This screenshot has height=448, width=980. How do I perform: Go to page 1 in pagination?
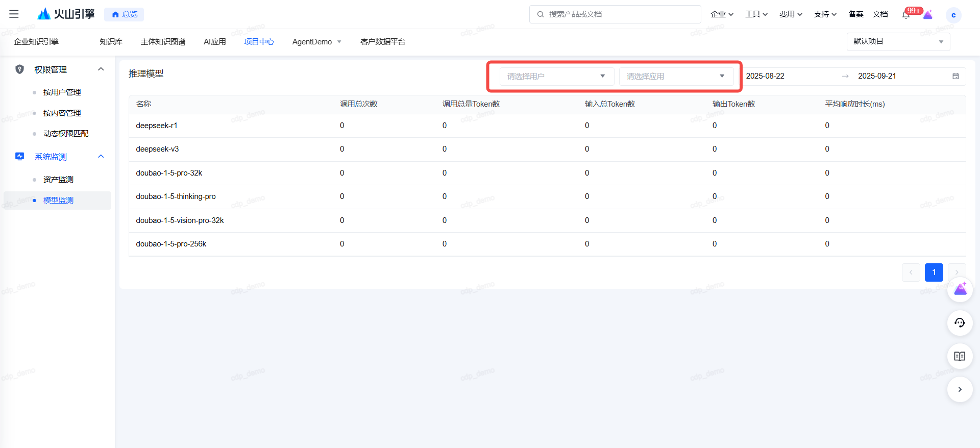point(934,272)
